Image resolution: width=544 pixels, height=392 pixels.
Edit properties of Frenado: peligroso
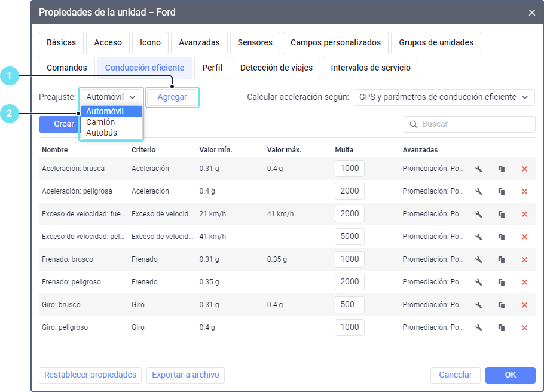click(479, 282)
